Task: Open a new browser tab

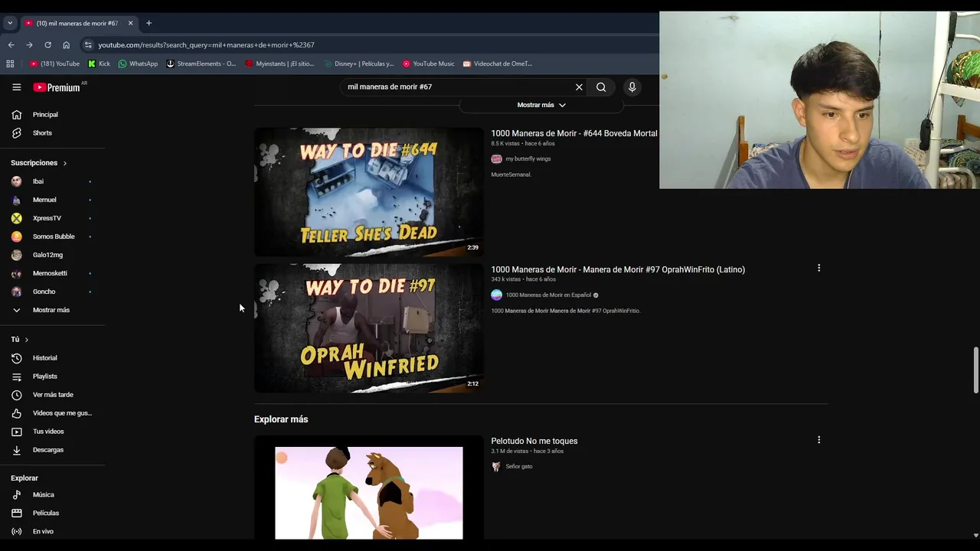Action: [149, 23]
